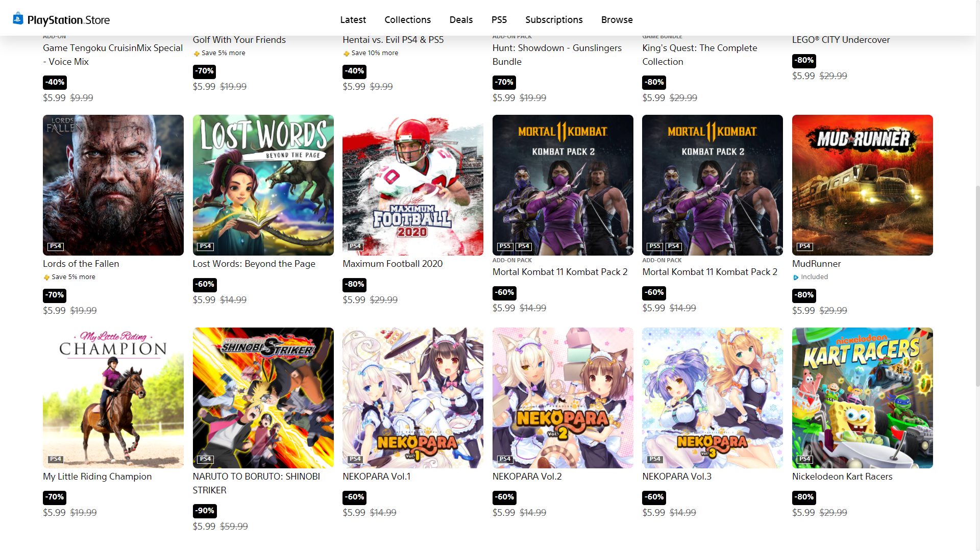Open the Lost Words: Beyond the Page cover
980x551 pixels.
click(x=263, y=185)
